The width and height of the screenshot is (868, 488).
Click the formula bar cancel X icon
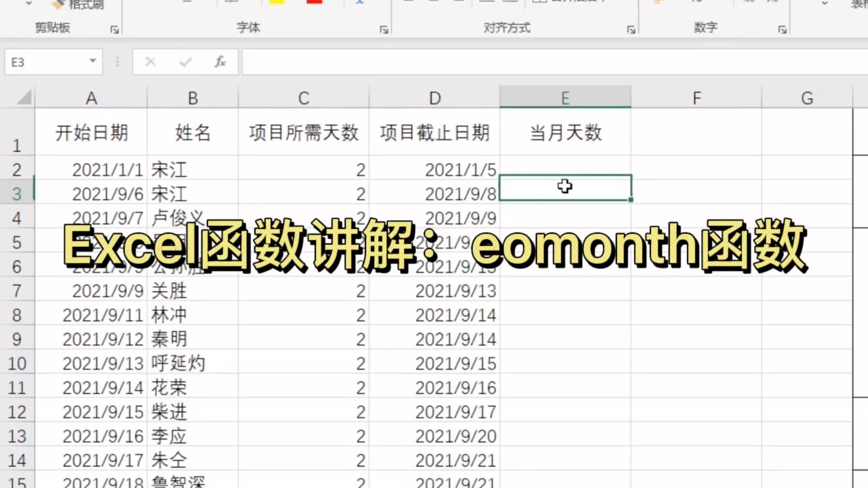coord(151,62)
